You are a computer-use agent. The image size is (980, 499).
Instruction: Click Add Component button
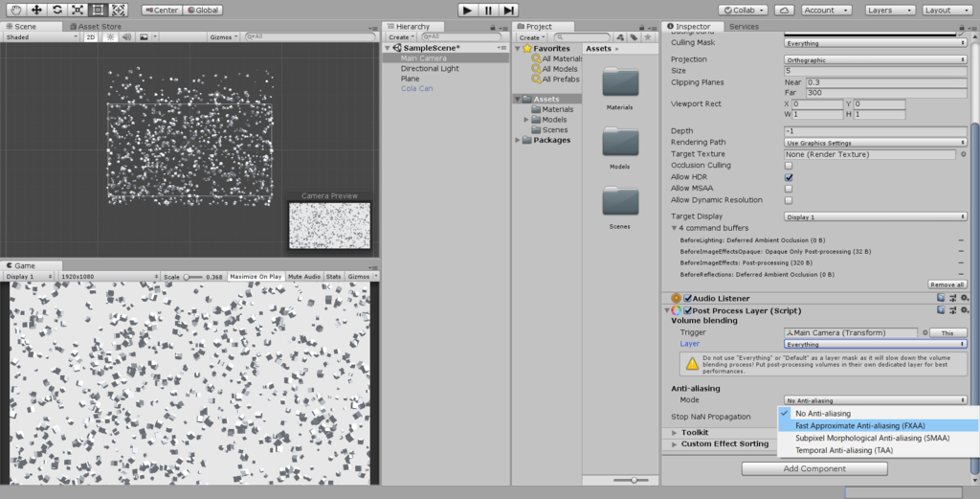tap(814, 468)
